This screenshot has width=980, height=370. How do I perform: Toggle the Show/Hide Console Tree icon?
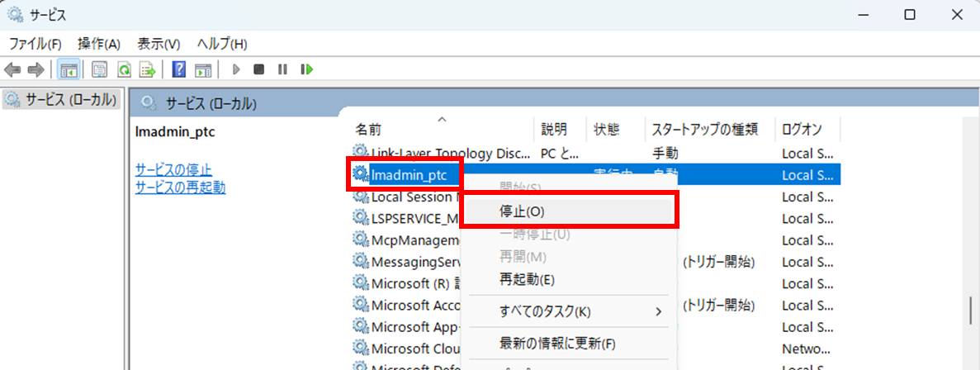click(69, 69)
